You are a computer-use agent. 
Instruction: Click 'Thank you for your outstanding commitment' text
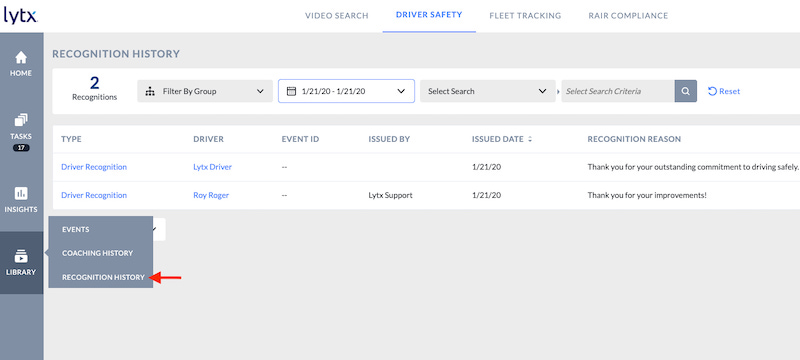pos(693,167)
